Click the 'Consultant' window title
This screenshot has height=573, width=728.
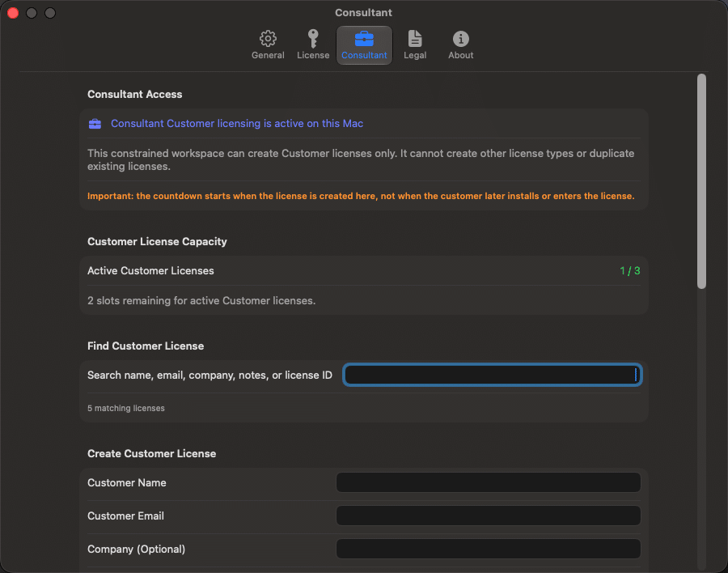tap(363, 13)
